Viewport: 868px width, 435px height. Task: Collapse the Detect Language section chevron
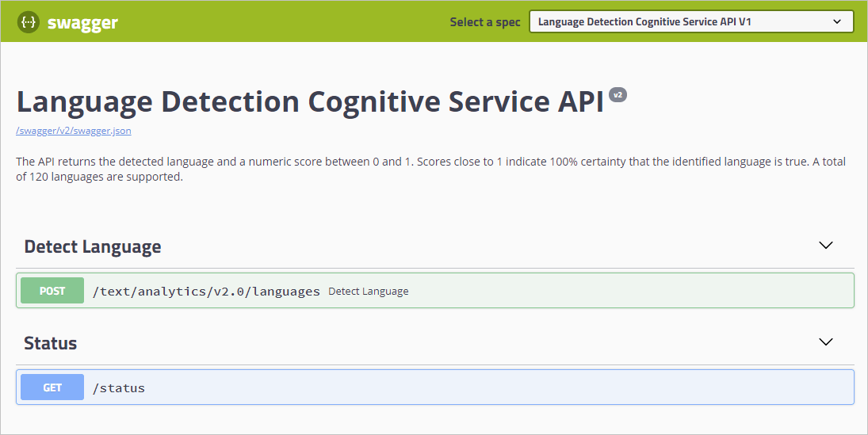(x=826, y=245)
